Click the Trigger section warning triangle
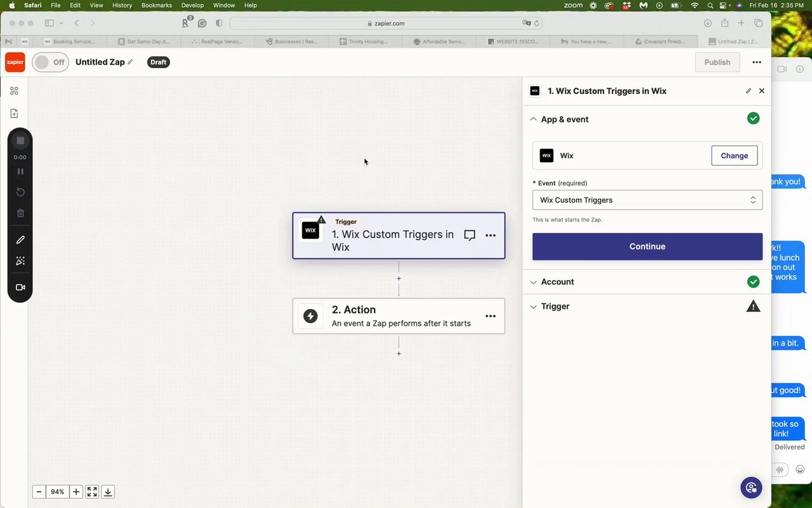The image size is (812, 508). [x=753, y=306]
